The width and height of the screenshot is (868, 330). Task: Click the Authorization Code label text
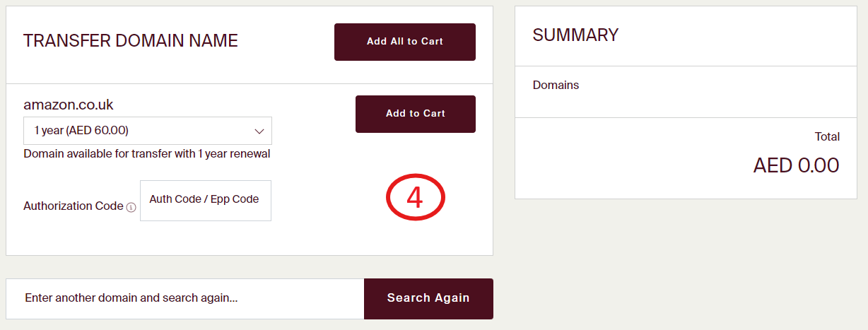click(74, 206)
